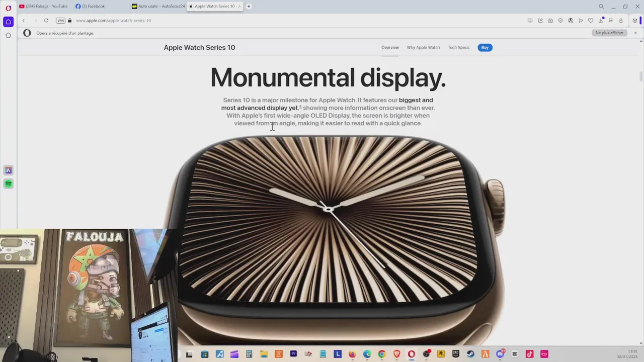The image size is (644, 362).
Task: Bookmark page with heart icon
Action: click(x=591, y=21)
